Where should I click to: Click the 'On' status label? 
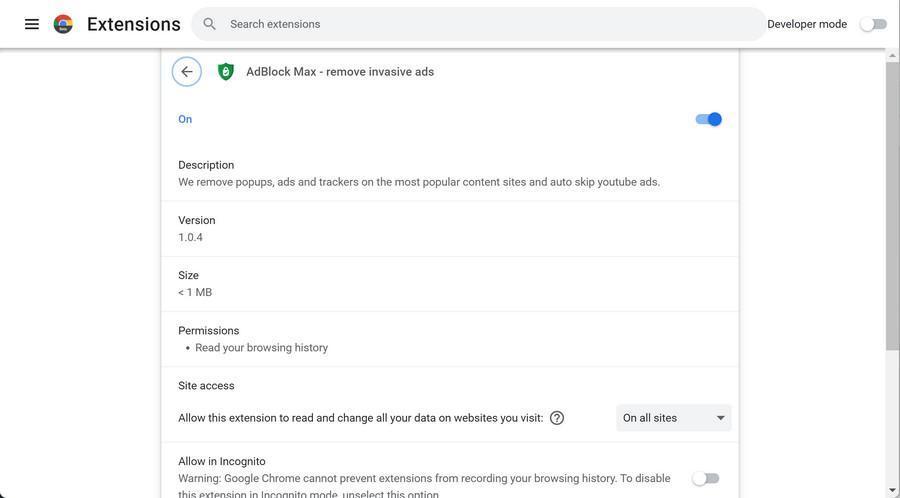[x=185, y=119]
